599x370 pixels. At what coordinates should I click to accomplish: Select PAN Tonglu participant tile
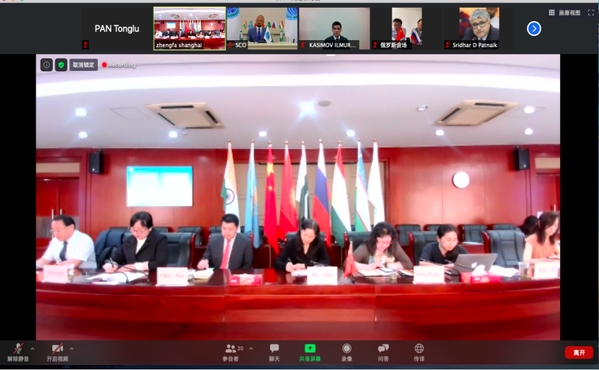[117, 29]
